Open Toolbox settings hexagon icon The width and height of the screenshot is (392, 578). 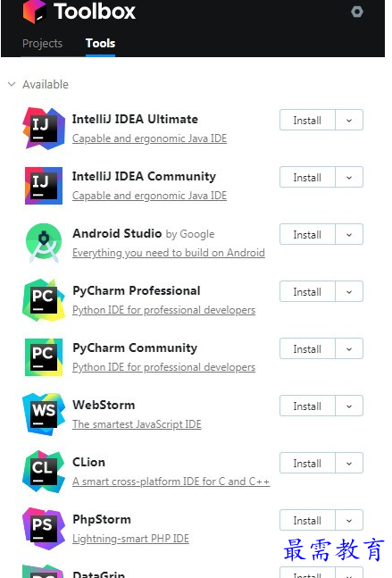[356, 12]
